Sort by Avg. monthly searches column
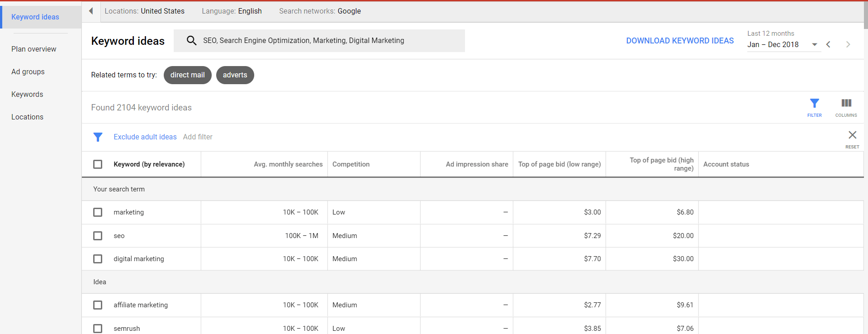 point(288,164)
